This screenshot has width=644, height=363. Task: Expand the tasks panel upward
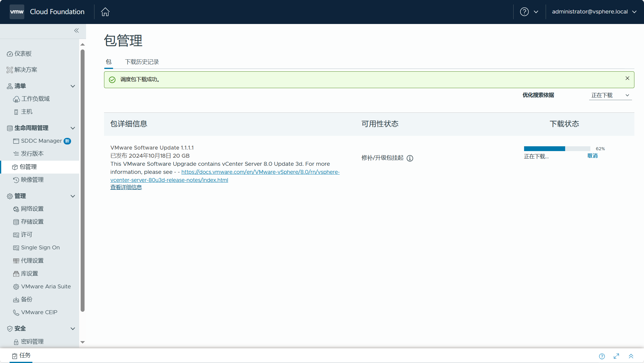(631, 356)
